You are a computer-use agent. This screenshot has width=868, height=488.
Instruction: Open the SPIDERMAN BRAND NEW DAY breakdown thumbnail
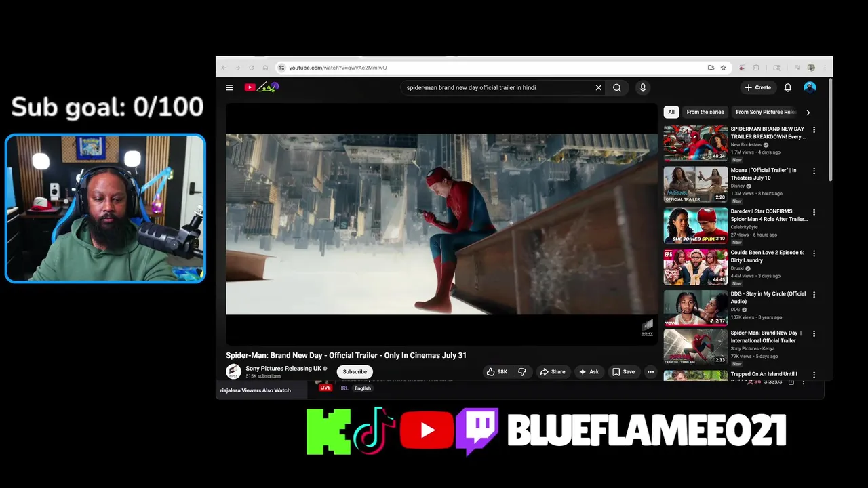[695, 143]
